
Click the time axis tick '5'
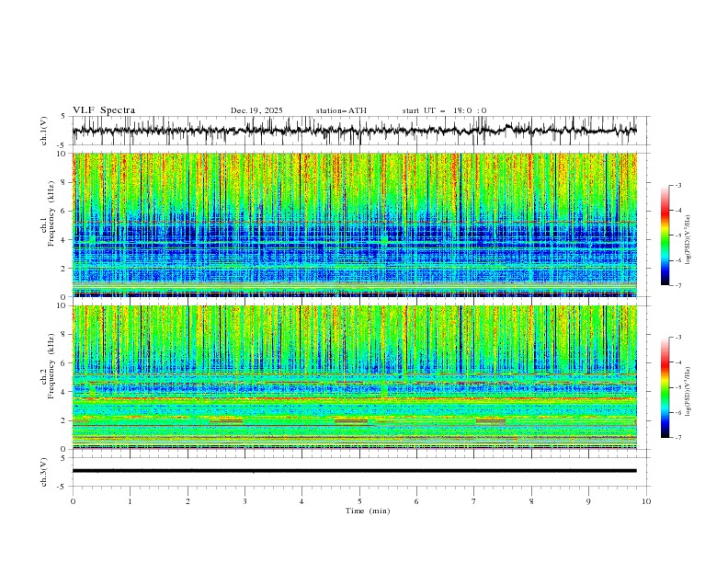point(359,501)
